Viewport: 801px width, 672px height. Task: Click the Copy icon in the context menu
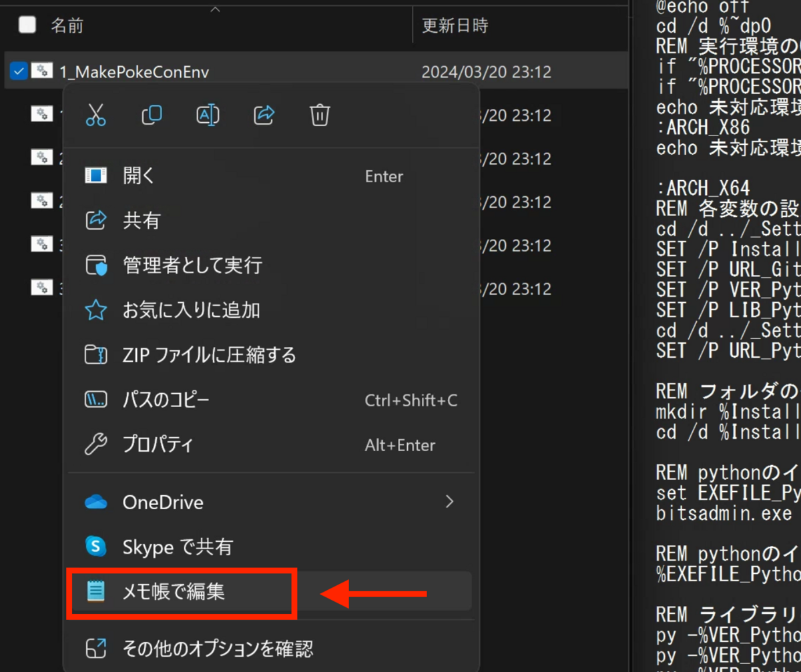[x=152, y=115]
